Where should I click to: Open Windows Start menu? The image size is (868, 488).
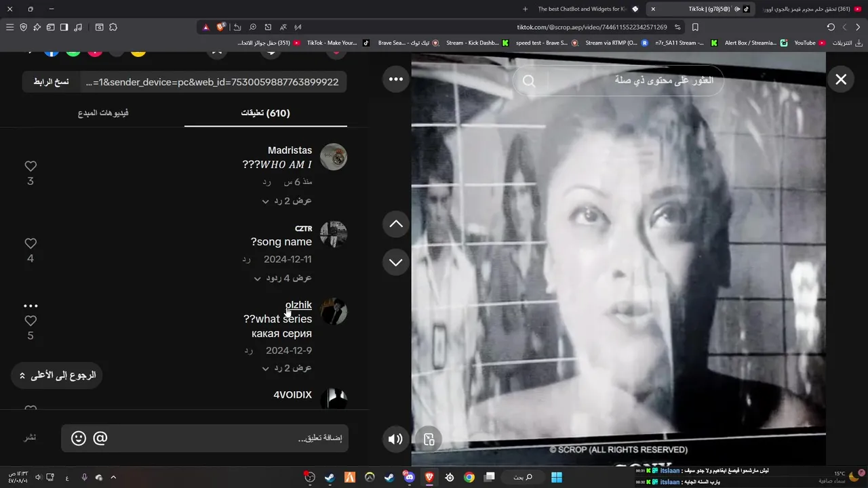coord(557,477)
